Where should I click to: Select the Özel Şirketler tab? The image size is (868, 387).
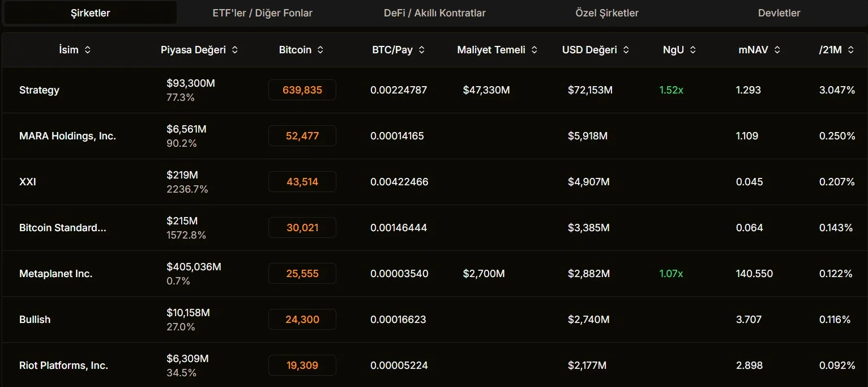606,13
